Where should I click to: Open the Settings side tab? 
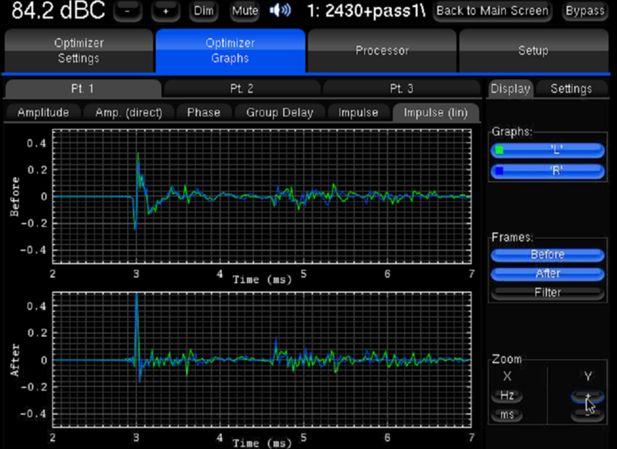tap(571, 89)
